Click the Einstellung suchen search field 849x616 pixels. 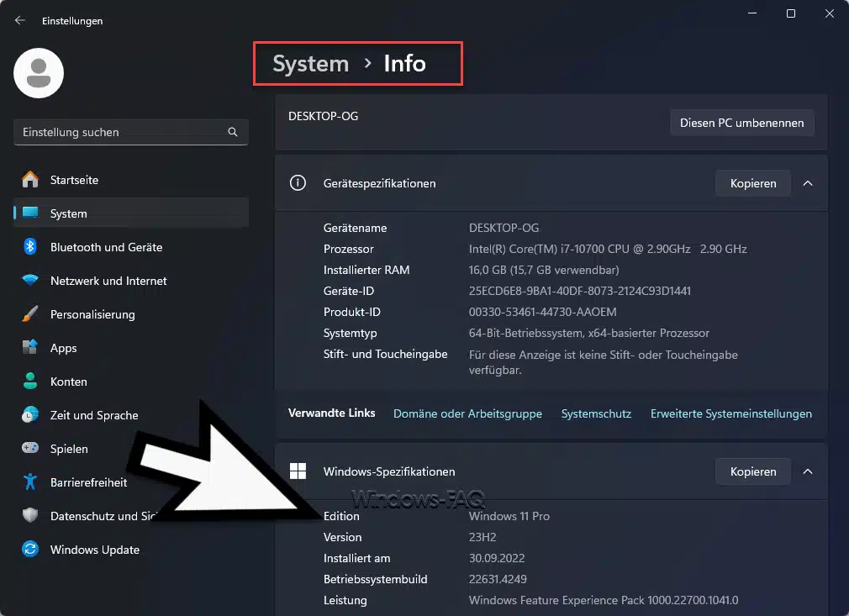[130, 132]
